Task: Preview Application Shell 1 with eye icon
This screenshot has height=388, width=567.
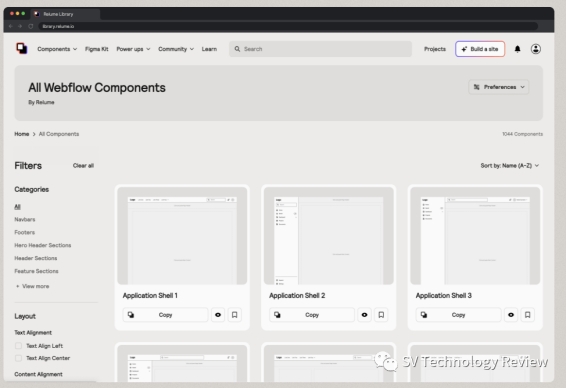Action: tap(218, 315)
